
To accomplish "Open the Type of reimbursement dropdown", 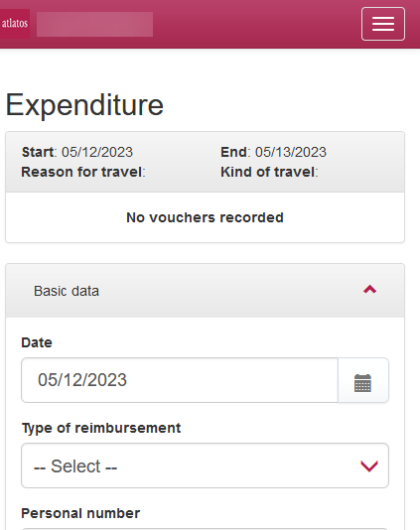I will pos(205,465).
